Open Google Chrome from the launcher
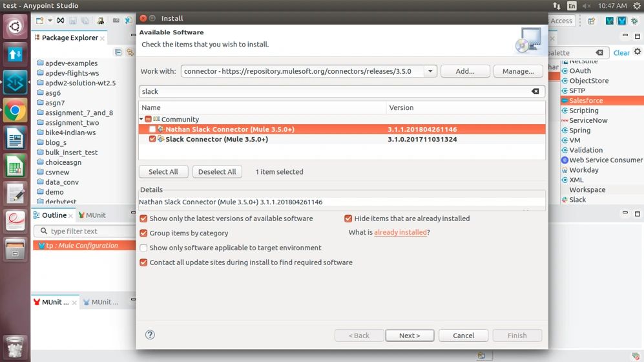The width and height of the screenshot is (644, 362). click(x=16, y=111)
